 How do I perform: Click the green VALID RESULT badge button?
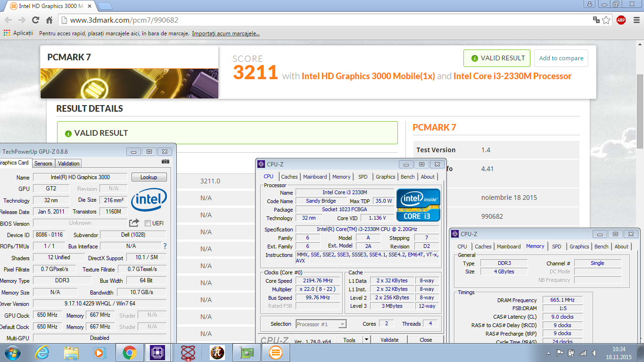click(497, 58)
